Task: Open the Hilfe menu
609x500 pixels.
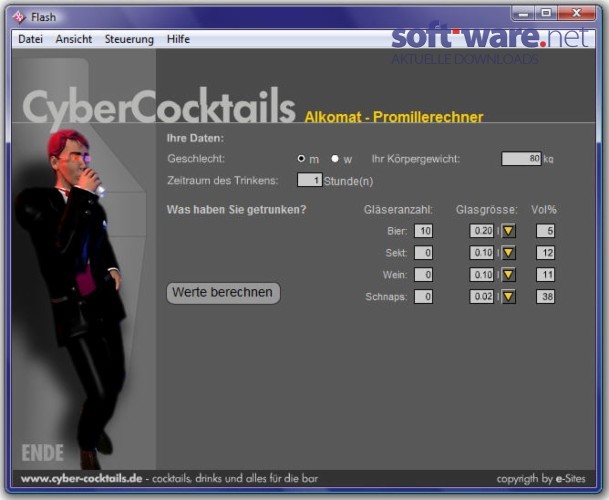Action: click(x=178, y=39)
